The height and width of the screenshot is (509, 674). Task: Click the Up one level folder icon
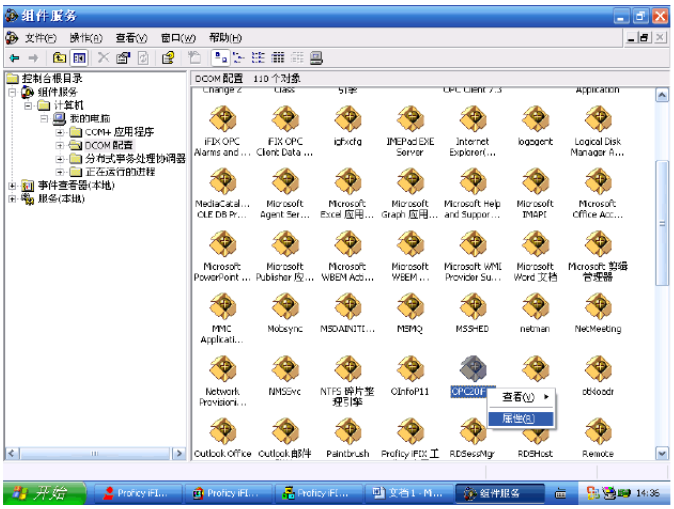pos(59,58)
